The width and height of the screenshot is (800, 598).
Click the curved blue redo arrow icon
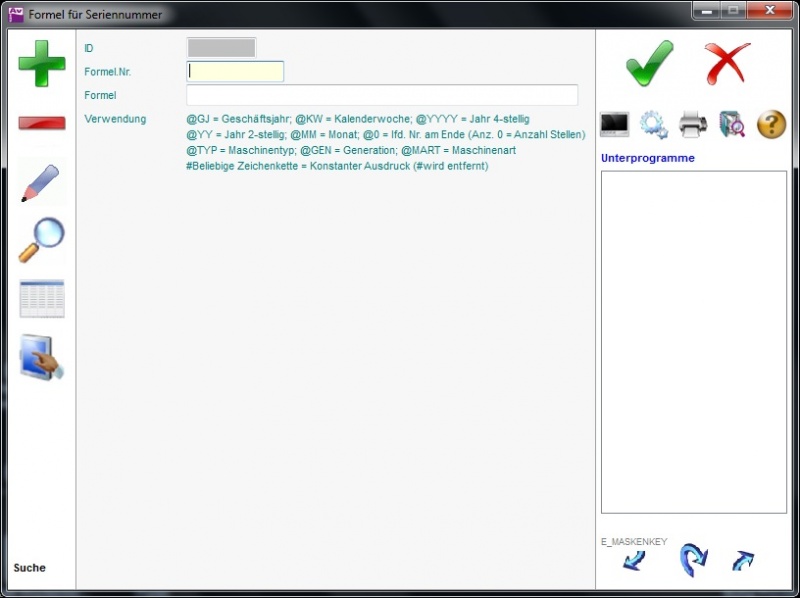coord(692,560)
